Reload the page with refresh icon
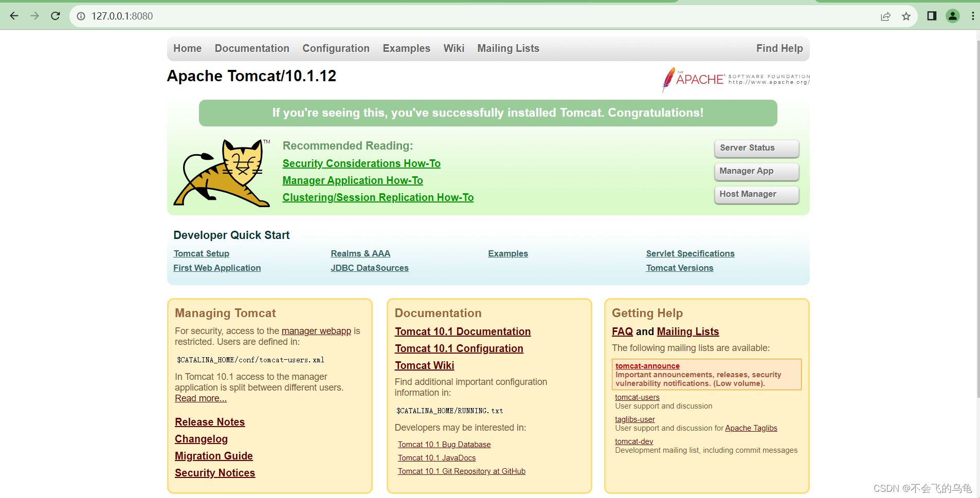 click(56, 16)
